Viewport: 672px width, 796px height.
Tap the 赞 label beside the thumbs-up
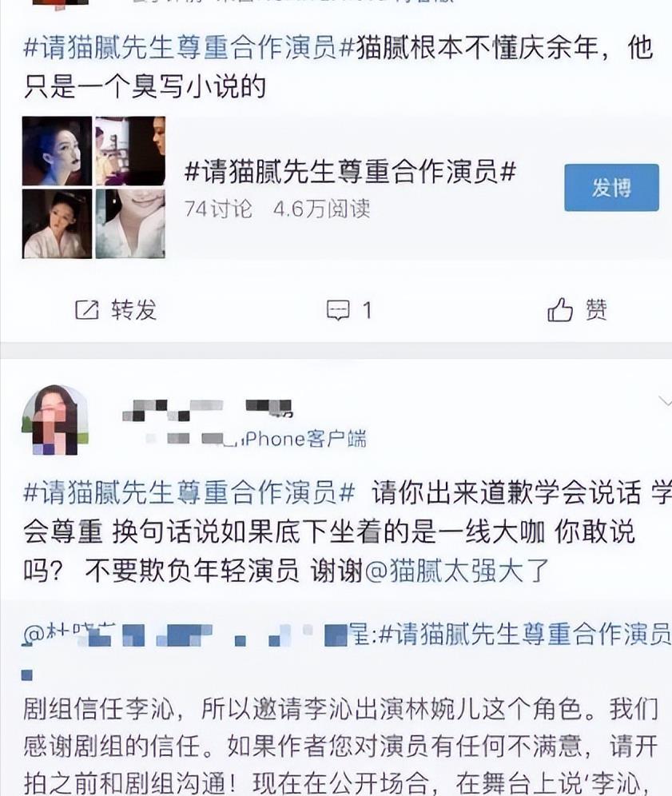tap(596, 309)
